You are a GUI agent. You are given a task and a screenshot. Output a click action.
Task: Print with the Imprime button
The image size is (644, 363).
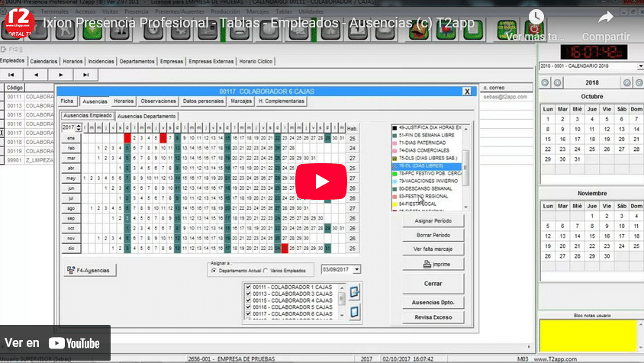click(433, 264)
